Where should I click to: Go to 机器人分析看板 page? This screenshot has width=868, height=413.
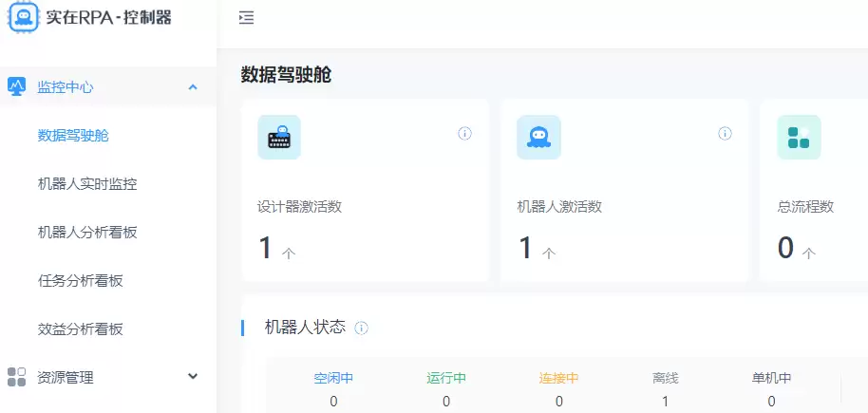[x=80, y=232]
